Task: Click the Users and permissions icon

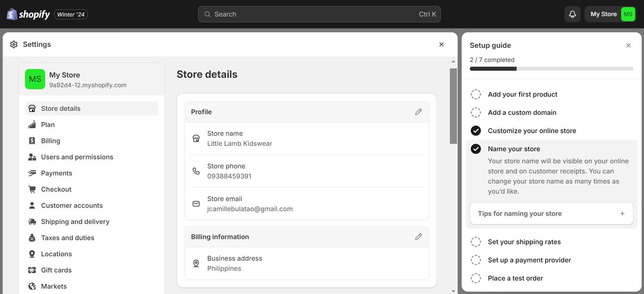Action: tap(32, 157)
